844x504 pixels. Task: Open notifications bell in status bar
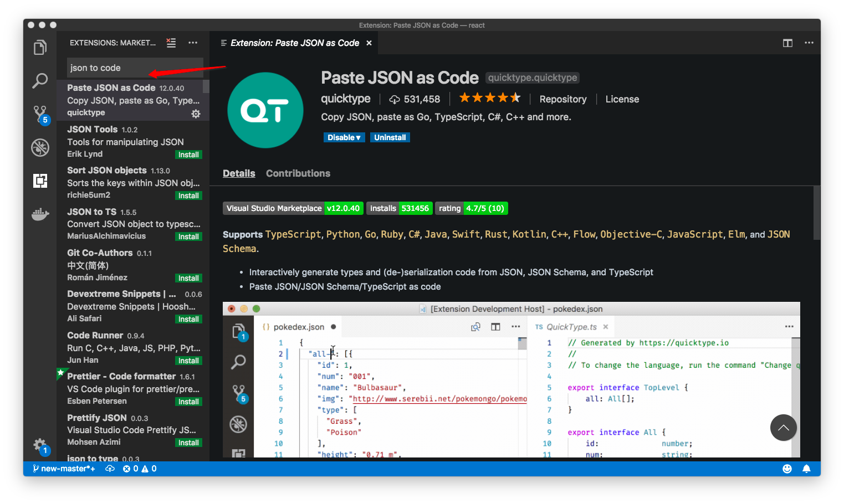(x=807, y=469)
